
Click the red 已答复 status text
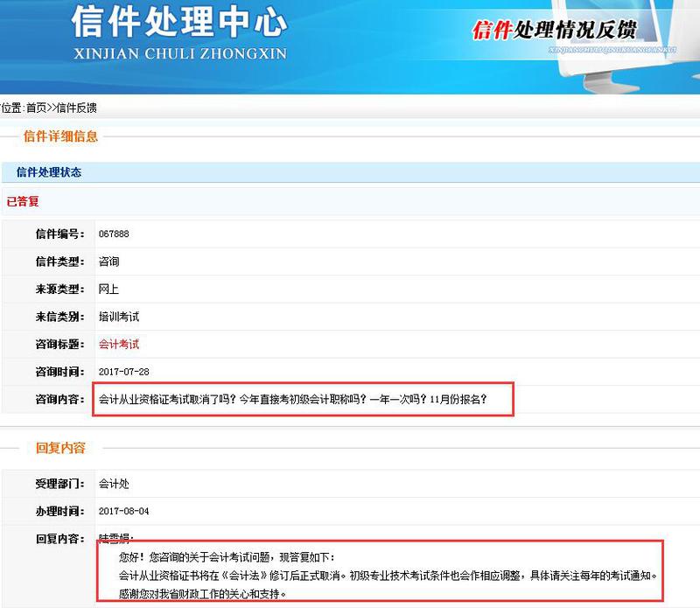coord(23,201)
